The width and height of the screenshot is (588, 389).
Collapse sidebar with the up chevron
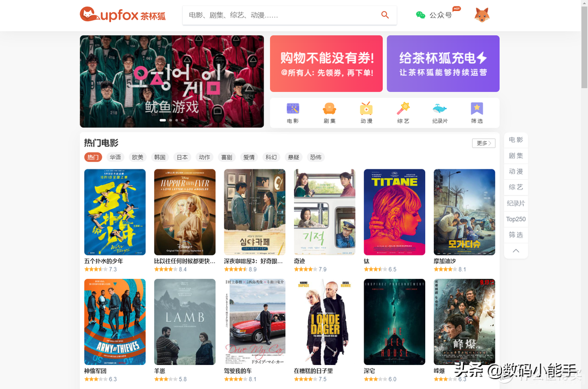516,251
